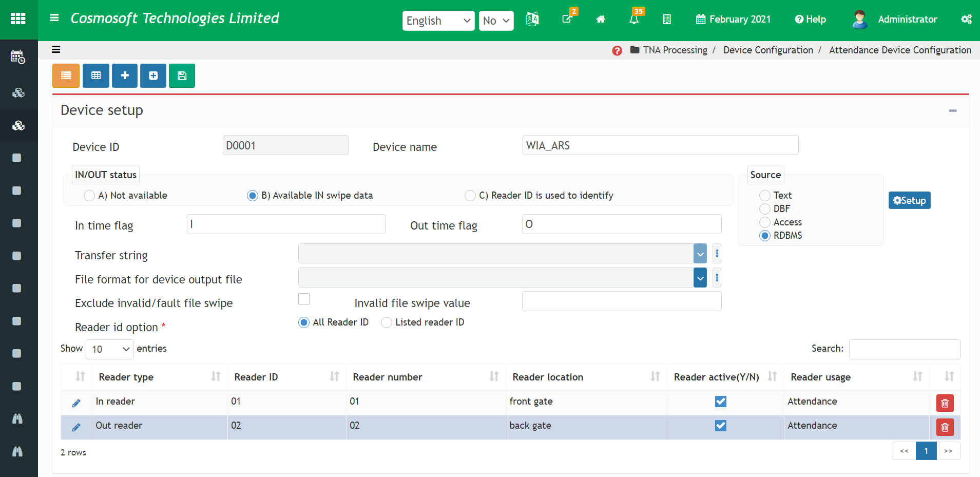Screen dimensions: 980x477
Task: Select C) Reader ID is used to identify
Action: (470, 196)
